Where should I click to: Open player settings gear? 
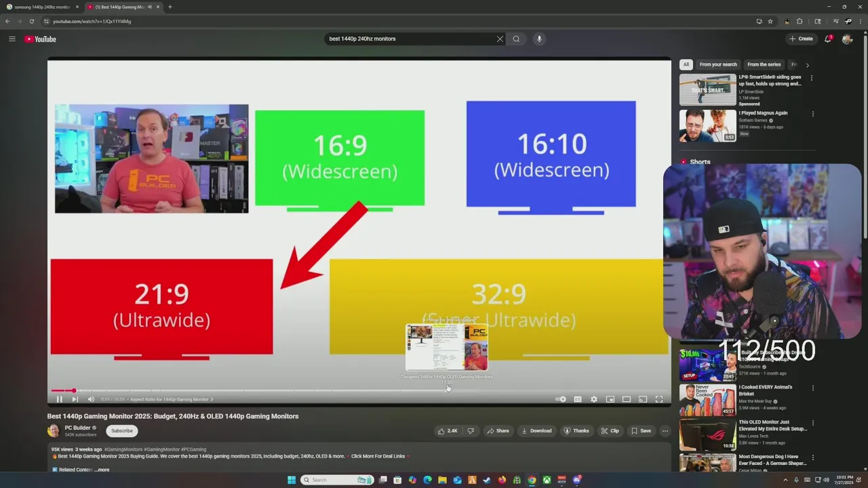click(594, 399)
